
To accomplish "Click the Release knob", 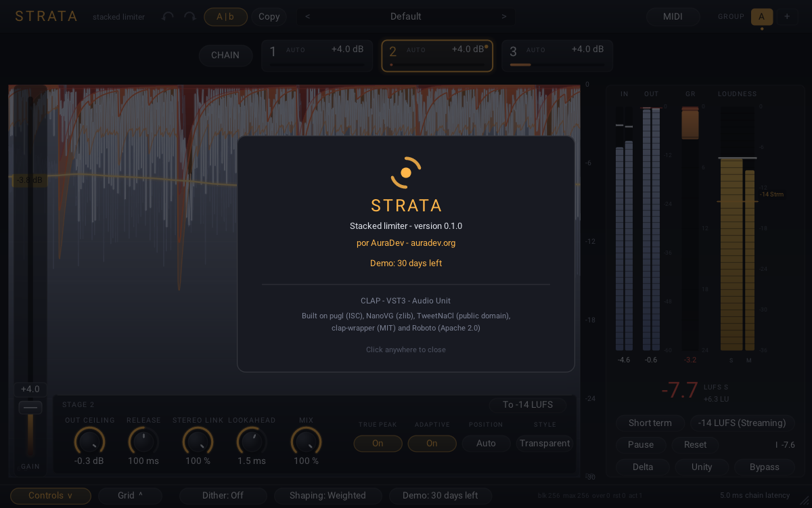I will (143, 442).
